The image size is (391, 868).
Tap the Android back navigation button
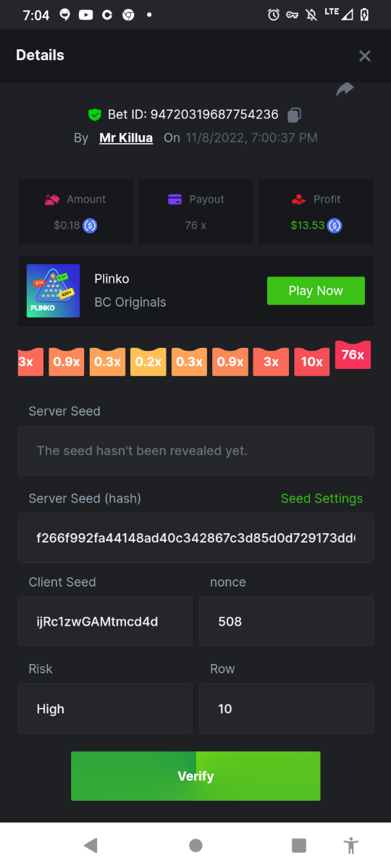click(x=91, y=845)
